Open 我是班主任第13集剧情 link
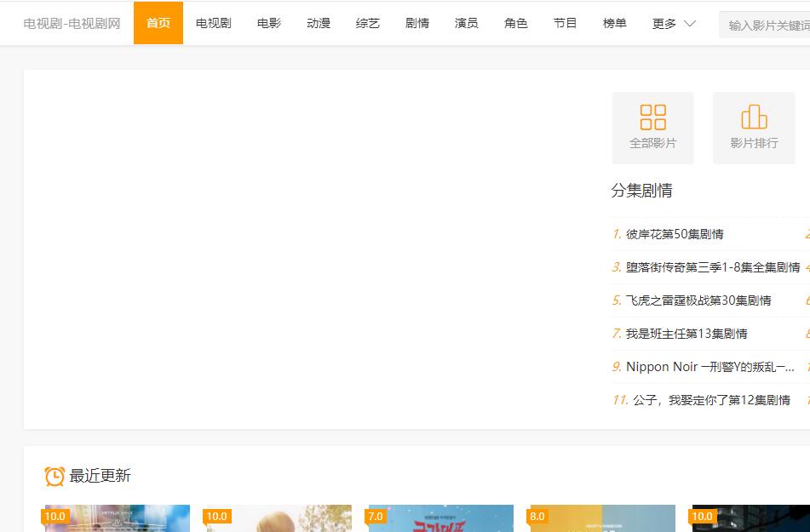The height and width of the screenshot is (532, 810). pyautogui.click(x=686, y=334)
